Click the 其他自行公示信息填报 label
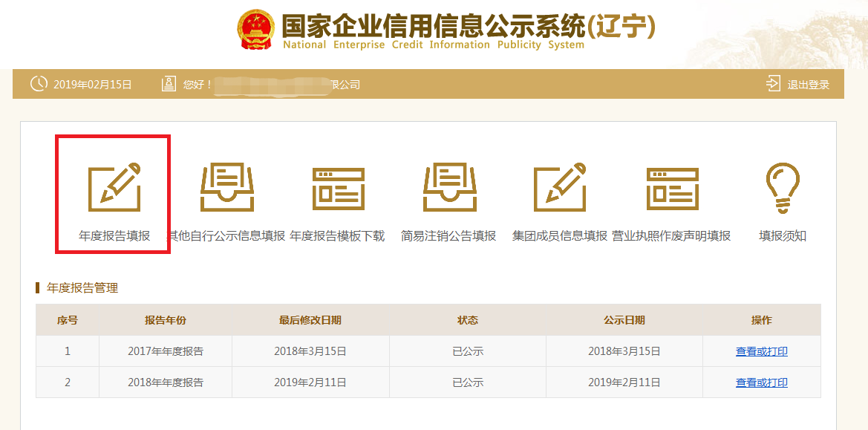 click(x=226, y=235)
